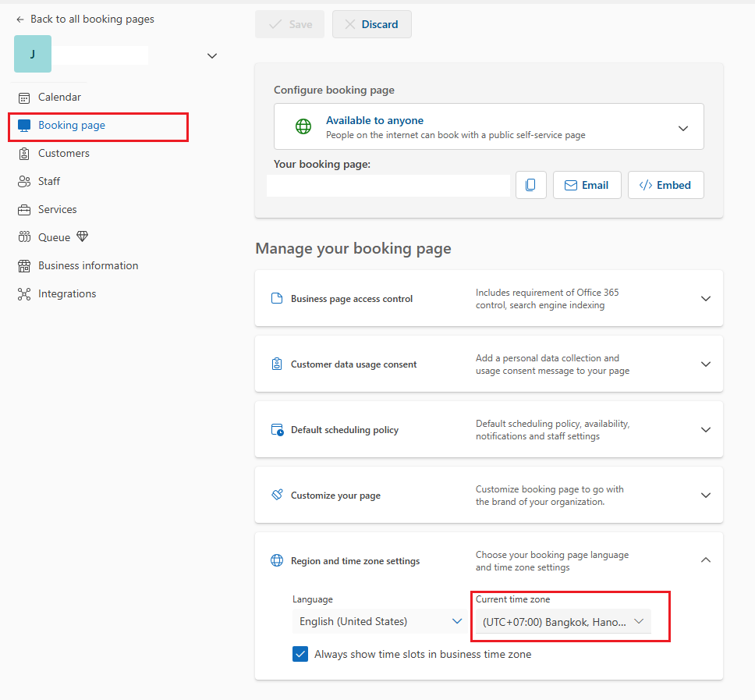Collapse Region and time zone settings section
The height and width of the screenshot is (700, 755).
[x=705, y=560]
